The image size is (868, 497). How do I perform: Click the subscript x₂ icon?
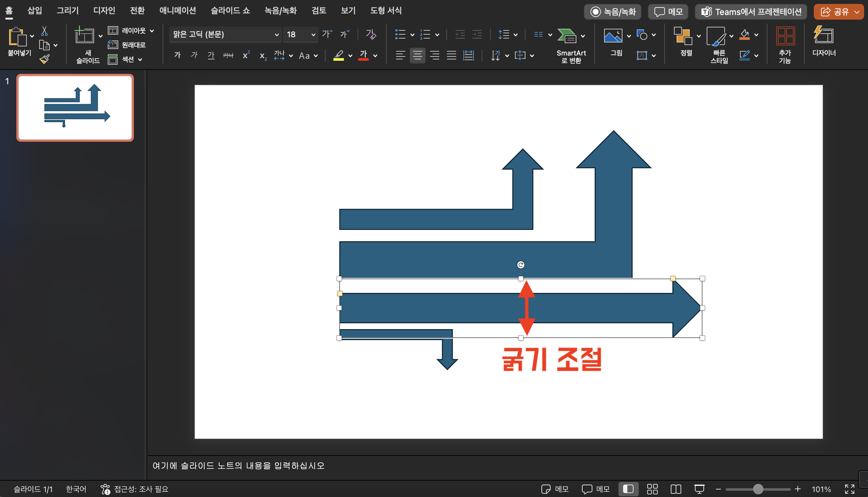pos(263,56)
